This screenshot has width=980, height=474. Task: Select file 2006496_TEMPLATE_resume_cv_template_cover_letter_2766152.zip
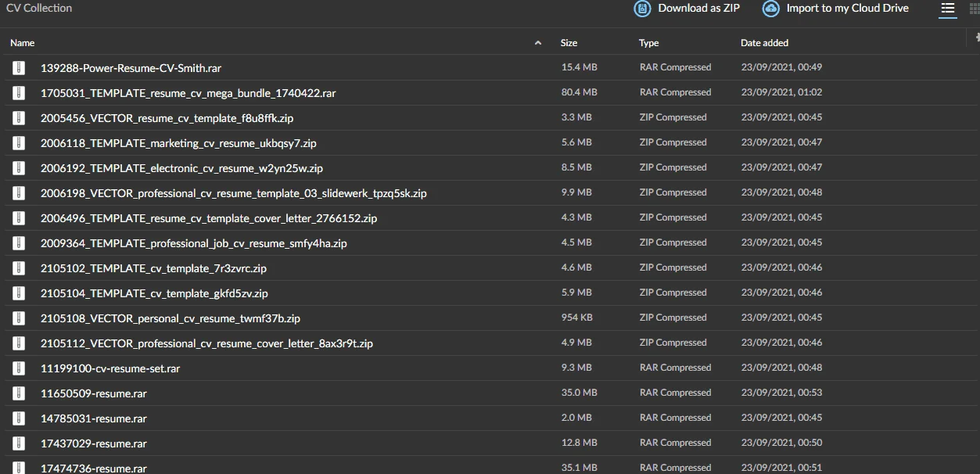209,218
